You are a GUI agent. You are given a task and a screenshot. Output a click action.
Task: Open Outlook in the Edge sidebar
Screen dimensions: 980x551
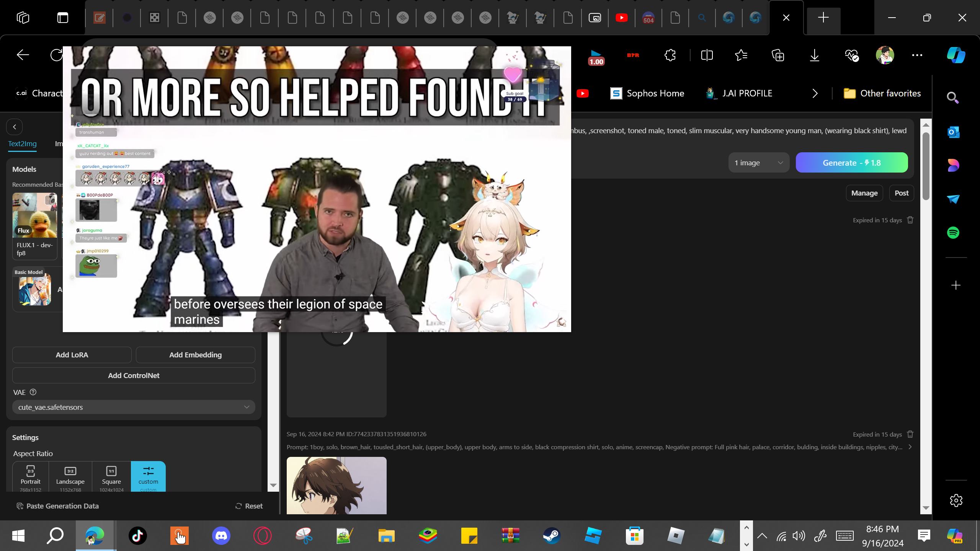click(953, 132)
